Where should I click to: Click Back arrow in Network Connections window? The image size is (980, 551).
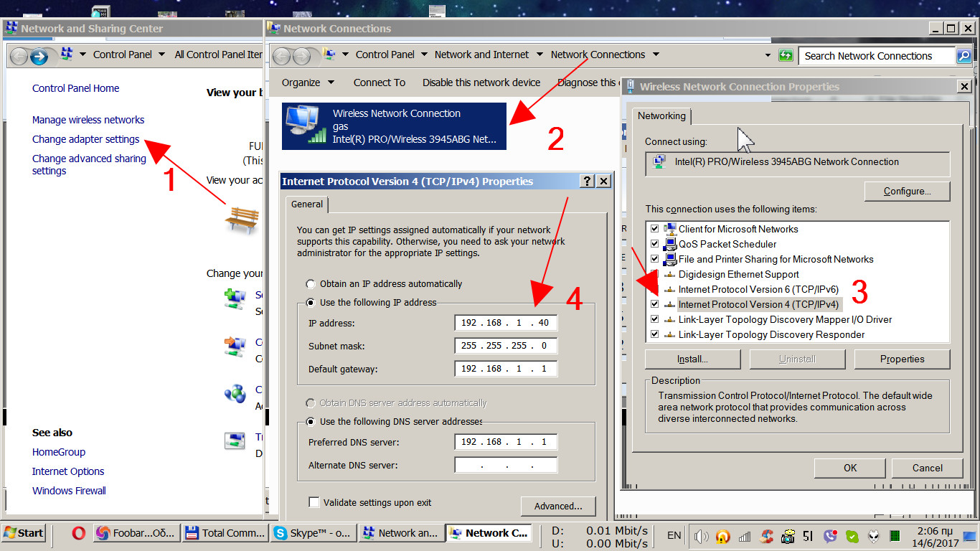pyautogui.click(x=282, y=55)
